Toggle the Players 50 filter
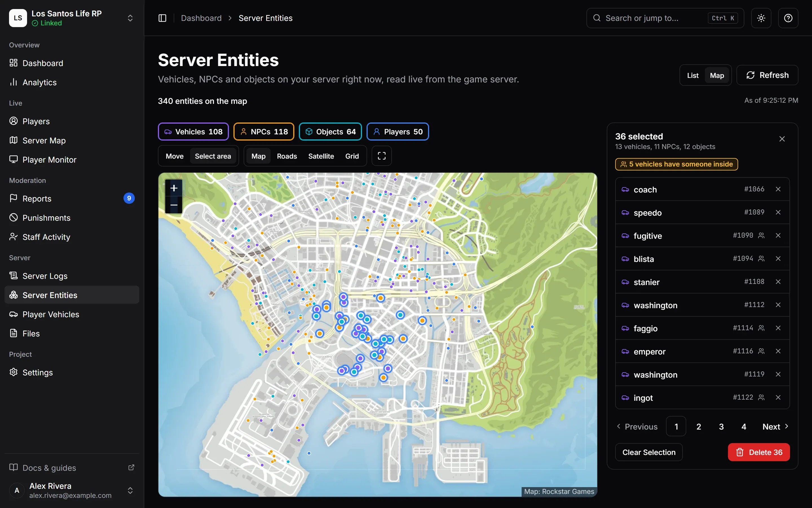This screenshot has height=508, width=812. pyautogui.click(x=398, y=132)
